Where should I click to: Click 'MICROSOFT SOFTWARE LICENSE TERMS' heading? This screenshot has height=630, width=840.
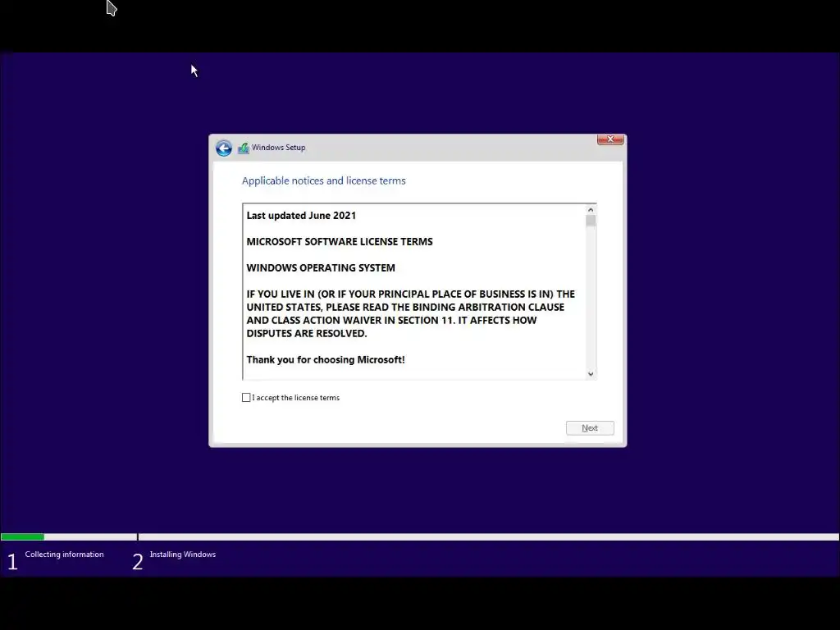coord(340,242)
